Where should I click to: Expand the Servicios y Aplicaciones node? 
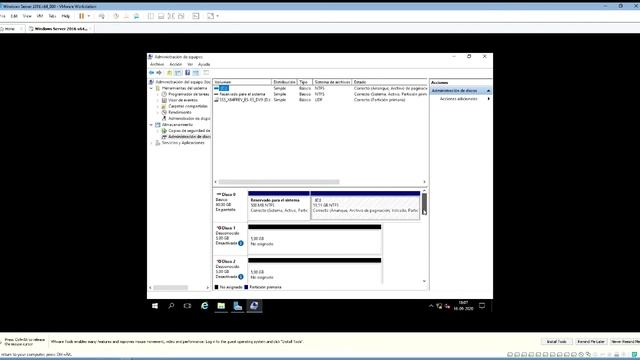(151, 143)
